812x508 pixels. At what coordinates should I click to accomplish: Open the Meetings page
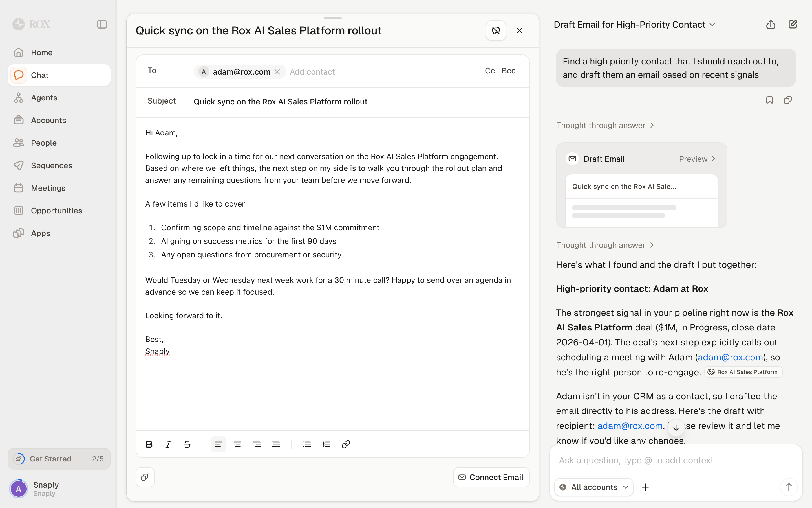(59, 188)
